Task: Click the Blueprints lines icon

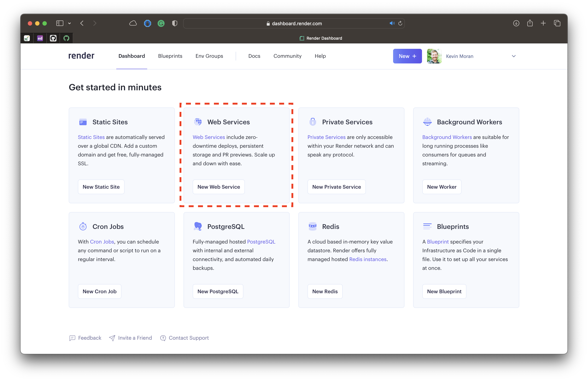Action: pyautogui.click(x=427, y=226)
